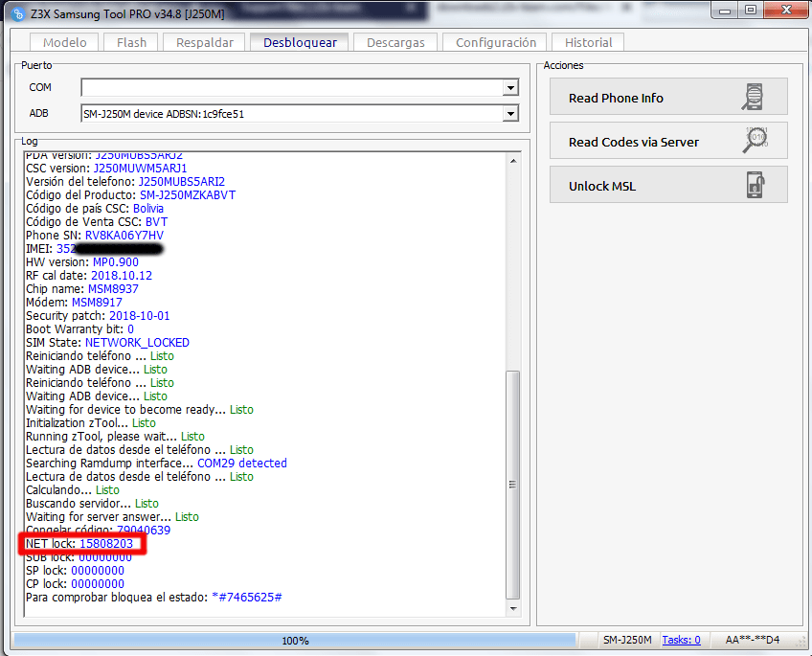Click the COM29 detected text
This screenshot has width=812, height=656.
click(x=242, y=464)
